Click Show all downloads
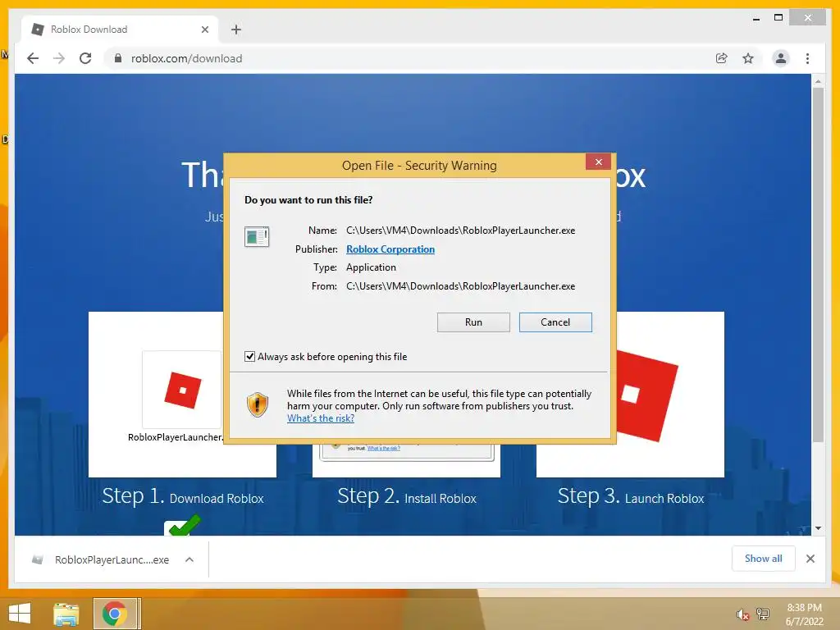This screenshot has height=630, width=840. [763, 559]
